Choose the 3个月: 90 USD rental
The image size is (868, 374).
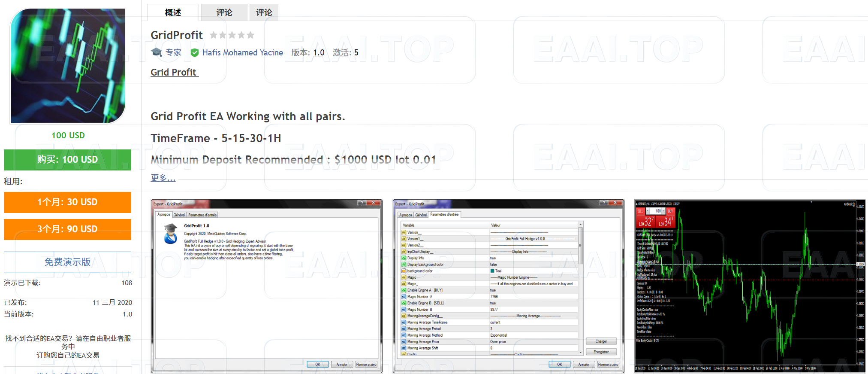tap(67, 229)
